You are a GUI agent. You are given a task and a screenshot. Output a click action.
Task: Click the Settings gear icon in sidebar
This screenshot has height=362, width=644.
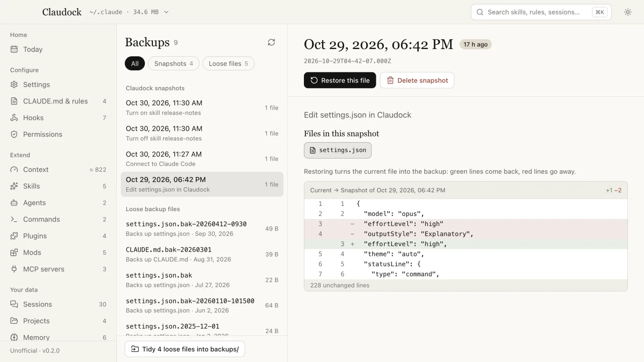14,84
